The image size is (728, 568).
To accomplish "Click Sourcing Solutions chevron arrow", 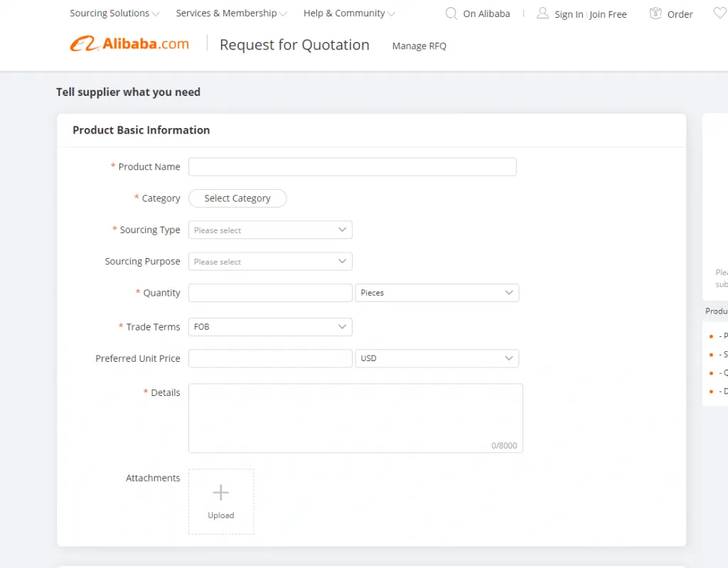I will [x=156, y=14].
